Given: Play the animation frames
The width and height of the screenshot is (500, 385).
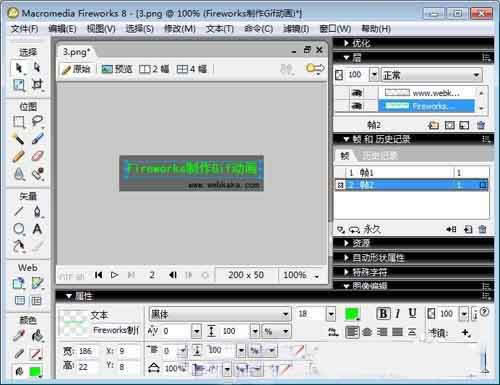Looking at the screenshot, I should click(x=114, y=275).
